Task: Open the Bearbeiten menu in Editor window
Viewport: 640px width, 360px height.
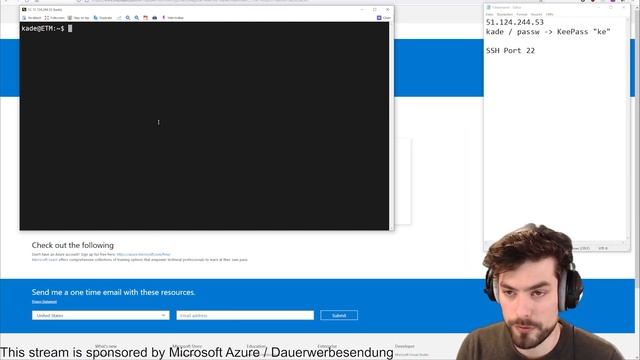Action: pyautogui.click(x=504, y=14)
